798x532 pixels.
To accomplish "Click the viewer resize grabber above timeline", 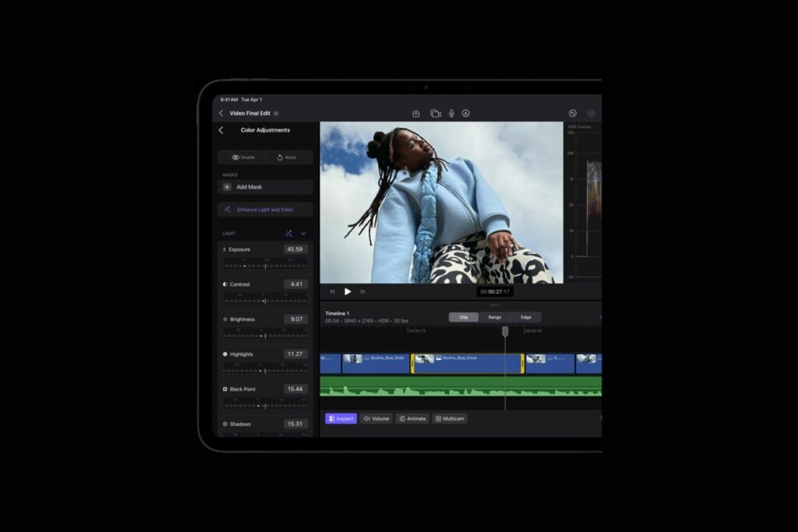I will [495, 305].
